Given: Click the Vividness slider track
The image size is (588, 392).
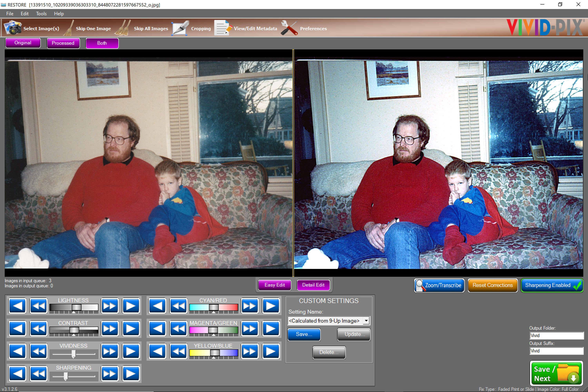Looking at the screenshot, I should point(74,354).
